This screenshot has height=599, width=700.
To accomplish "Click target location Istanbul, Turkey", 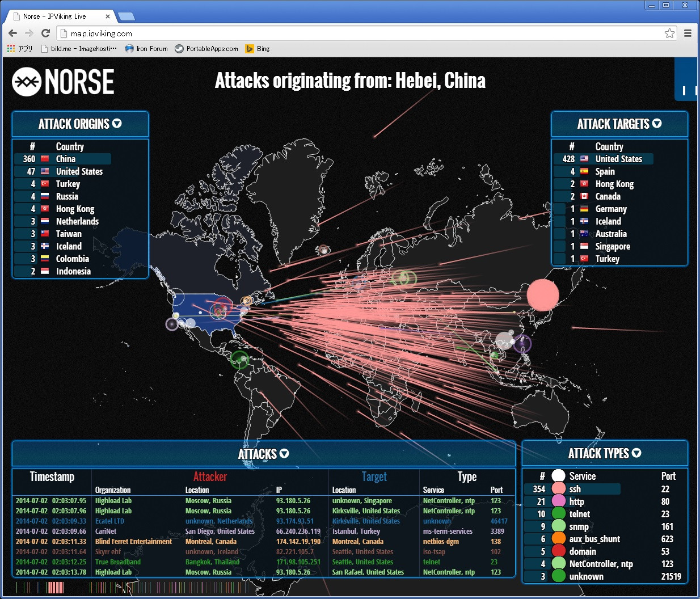I will click(356, 531).
